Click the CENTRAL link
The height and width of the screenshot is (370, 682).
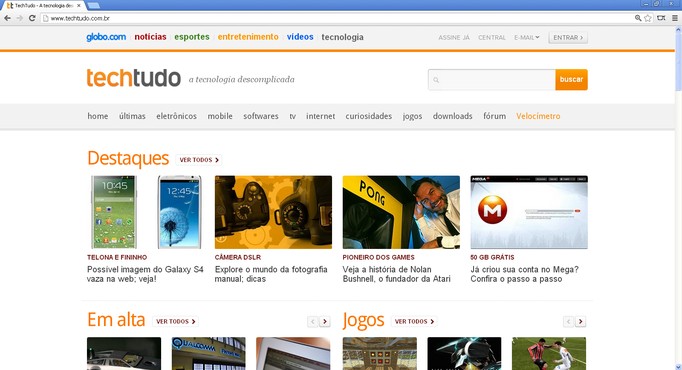[x=492, y=38]
